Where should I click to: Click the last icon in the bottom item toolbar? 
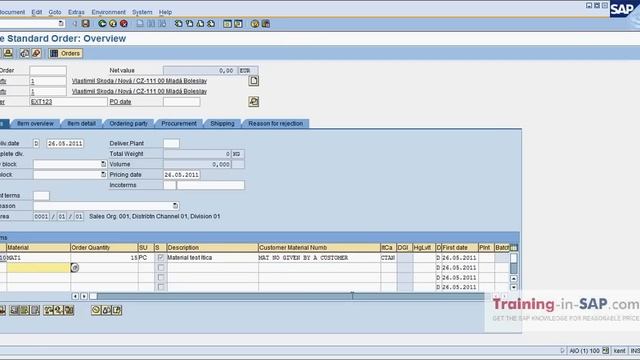(117, 310)
